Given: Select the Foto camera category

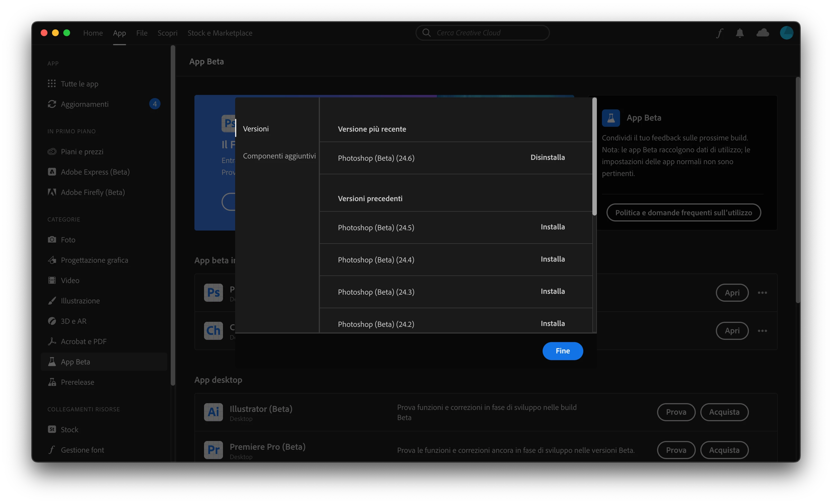Looking at the screenshot, I should pos(52,240).
